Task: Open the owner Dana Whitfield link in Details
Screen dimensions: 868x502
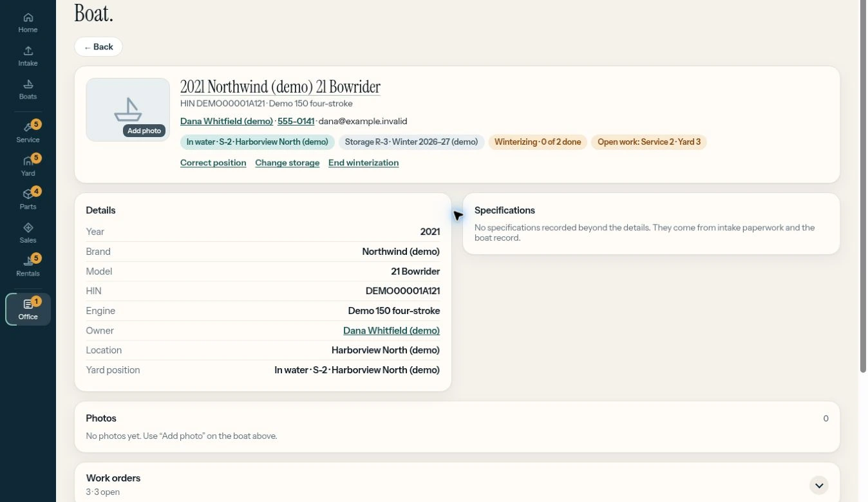Action: [392, 331]
